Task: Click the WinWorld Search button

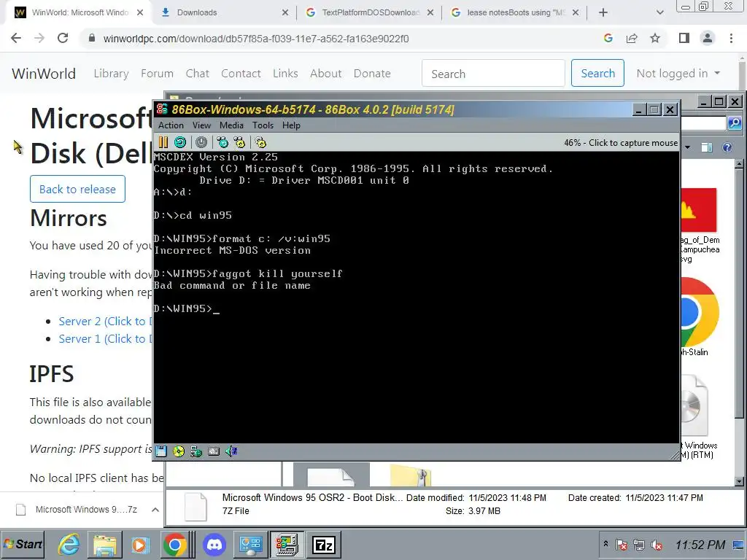Action: [597, 74]
